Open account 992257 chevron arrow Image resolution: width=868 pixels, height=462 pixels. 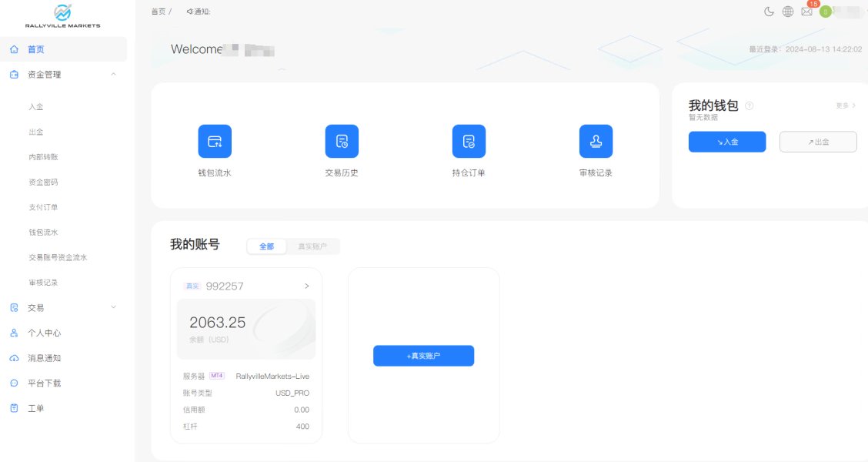coord(307,286)
